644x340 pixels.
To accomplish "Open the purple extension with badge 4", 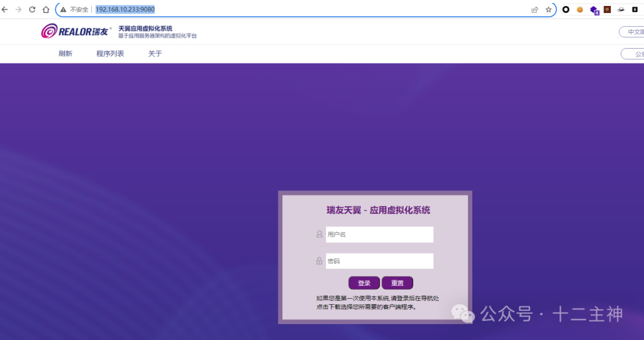I will 594,10.
